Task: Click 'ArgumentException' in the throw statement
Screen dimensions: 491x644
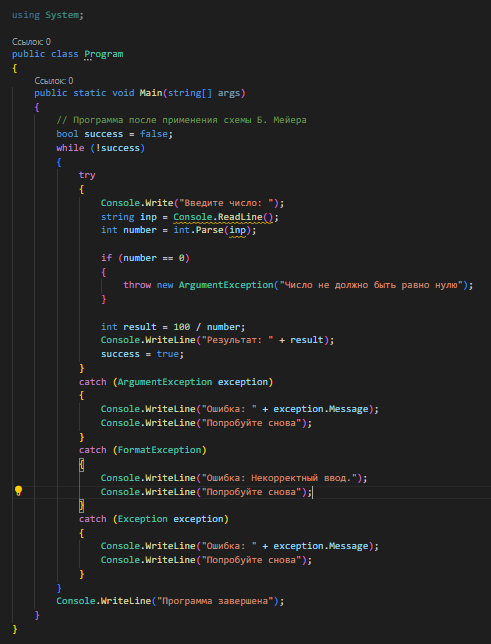Action: click(x=226, y=285)
